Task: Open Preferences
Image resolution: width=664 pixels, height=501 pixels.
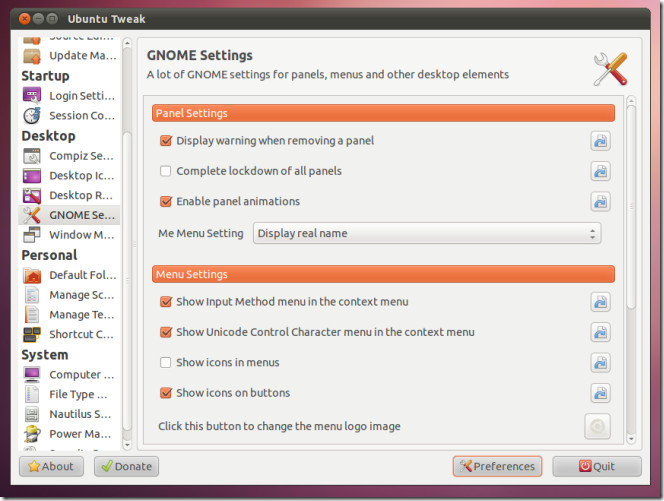Action: pyautogui.click(x=497, y=466)
